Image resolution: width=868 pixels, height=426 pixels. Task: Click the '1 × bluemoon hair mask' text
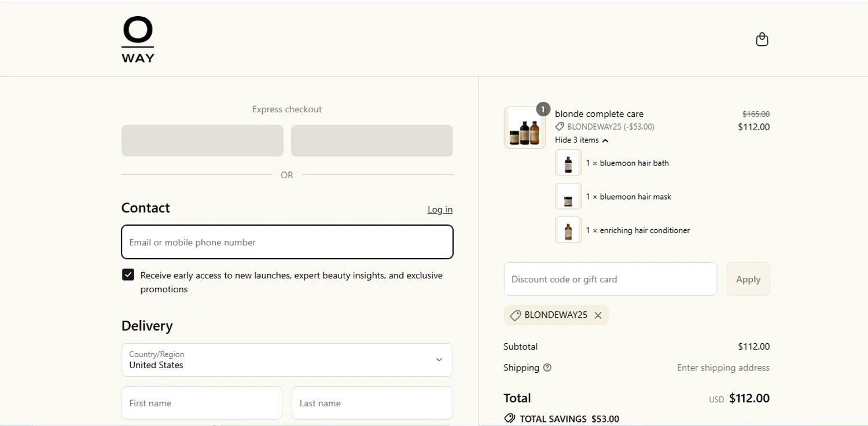628,197
